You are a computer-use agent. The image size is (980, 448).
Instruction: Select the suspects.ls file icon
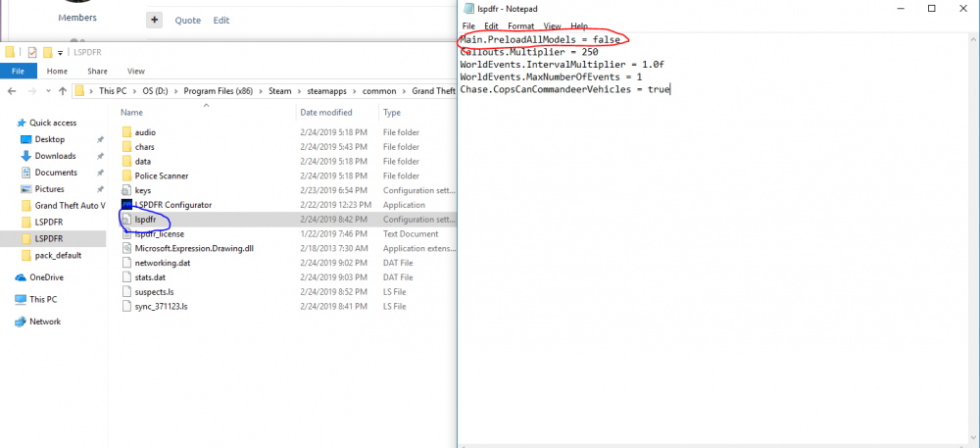tap(126, 292)
